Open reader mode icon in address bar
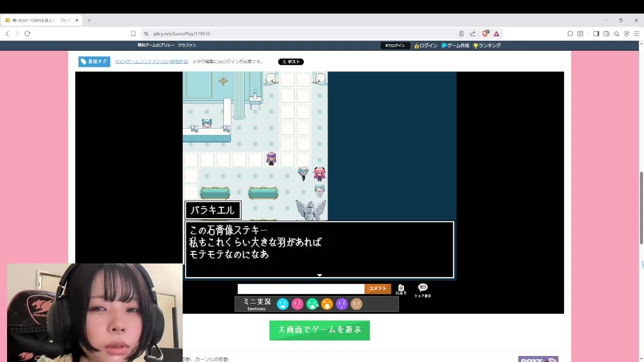 (461, 34)
